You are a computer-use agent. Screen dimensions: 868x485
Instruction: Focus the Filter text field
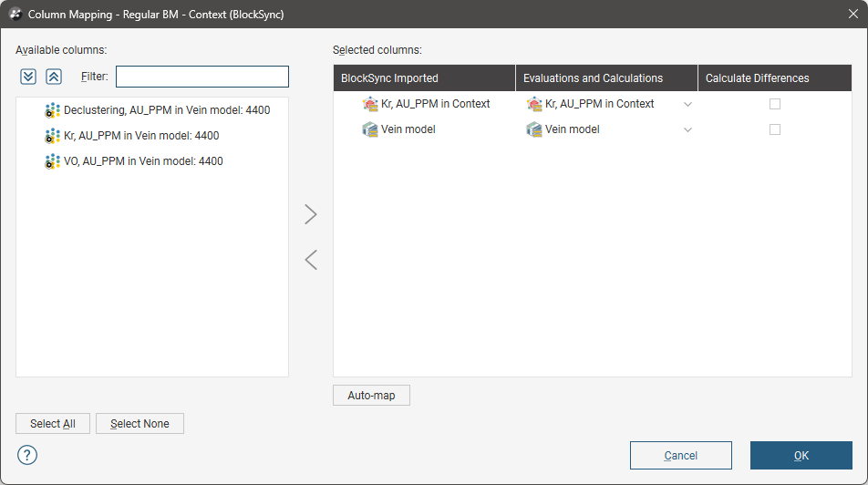[x=201, y=77]
